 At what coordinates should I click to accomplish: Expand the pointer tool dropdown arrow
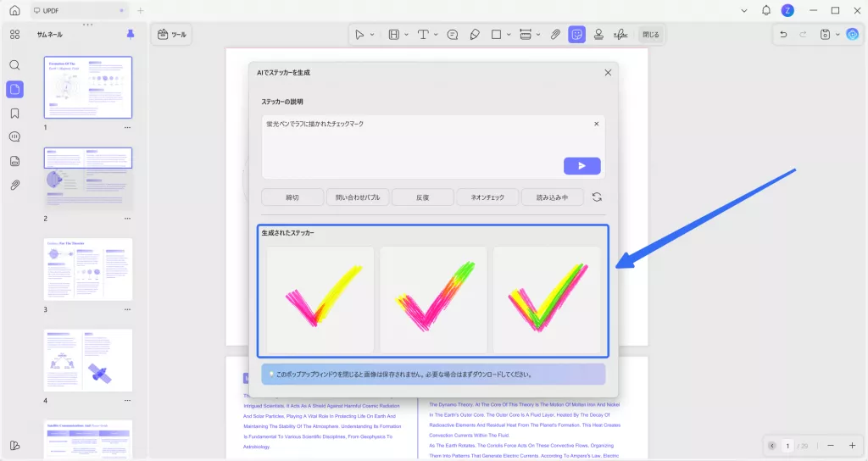tap(372, 34)
